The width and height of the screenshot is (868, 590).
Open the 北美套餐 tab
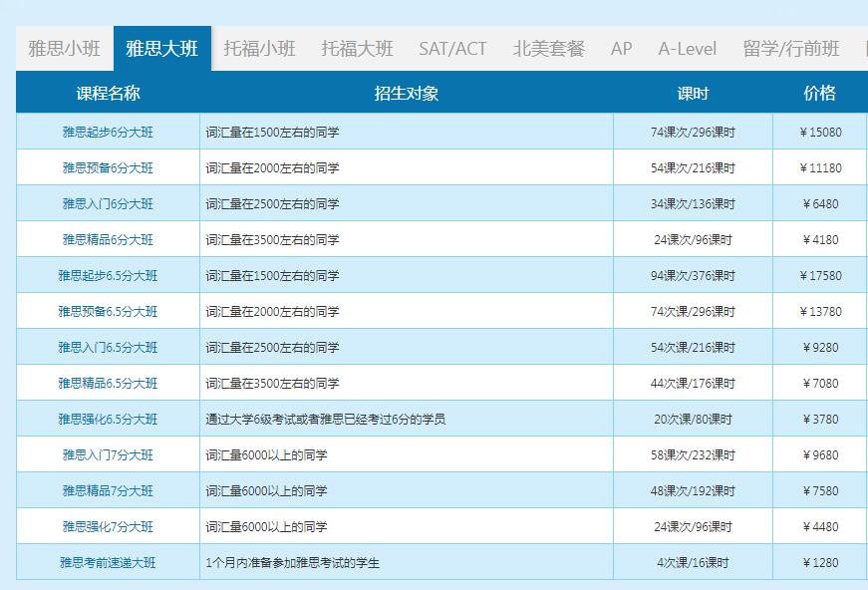pos(548,49)
